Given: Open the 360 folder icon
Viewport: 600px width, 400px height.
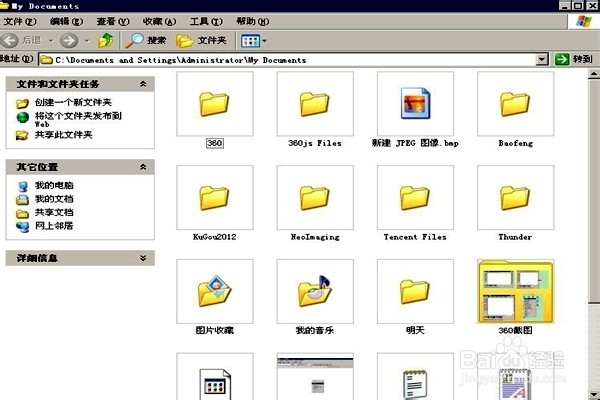Looking at the screenshot, I should (214, 104).
